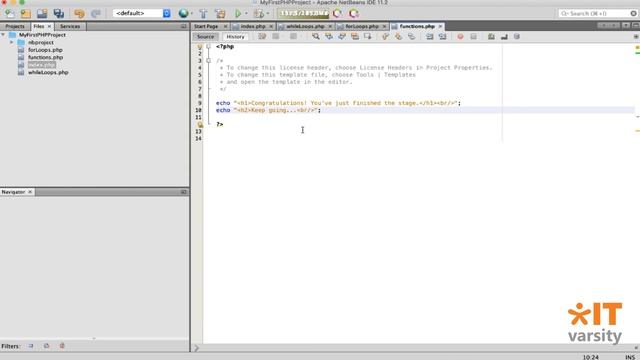The height and width of the screenshot is (360, 640).
Task: Click the Save All toolbar icon
Action: click(x=59, y=13)
